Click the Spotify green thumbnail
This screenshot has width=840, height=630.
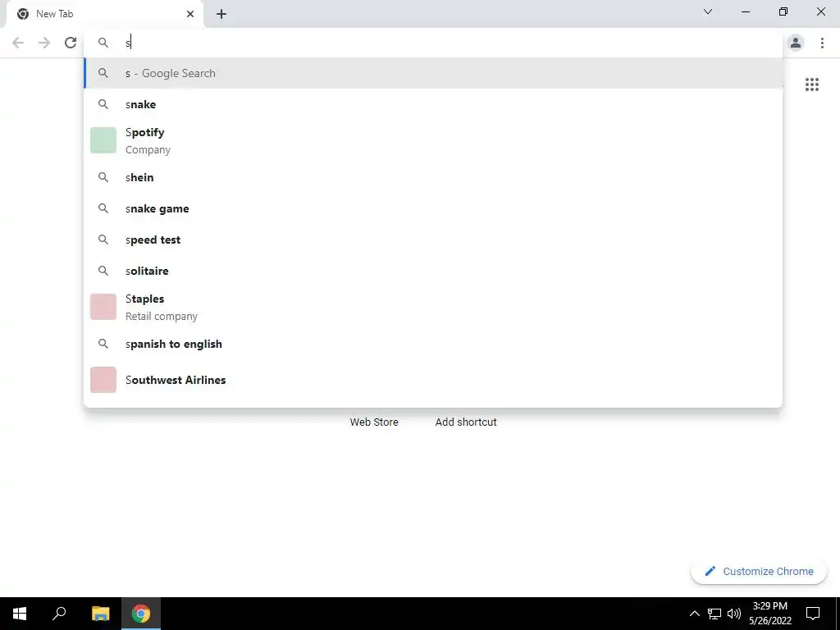tap(103, 140)
